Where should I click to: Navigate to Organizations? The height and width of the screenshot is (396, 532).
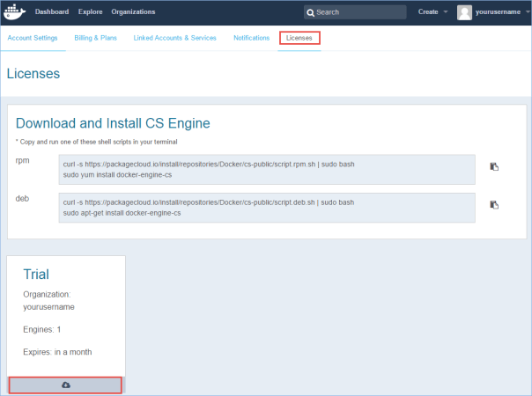pos(133,12)
